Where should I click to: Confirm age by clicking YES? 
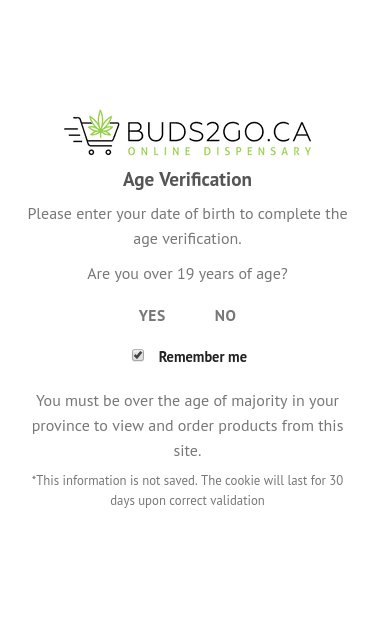point(152,316)
